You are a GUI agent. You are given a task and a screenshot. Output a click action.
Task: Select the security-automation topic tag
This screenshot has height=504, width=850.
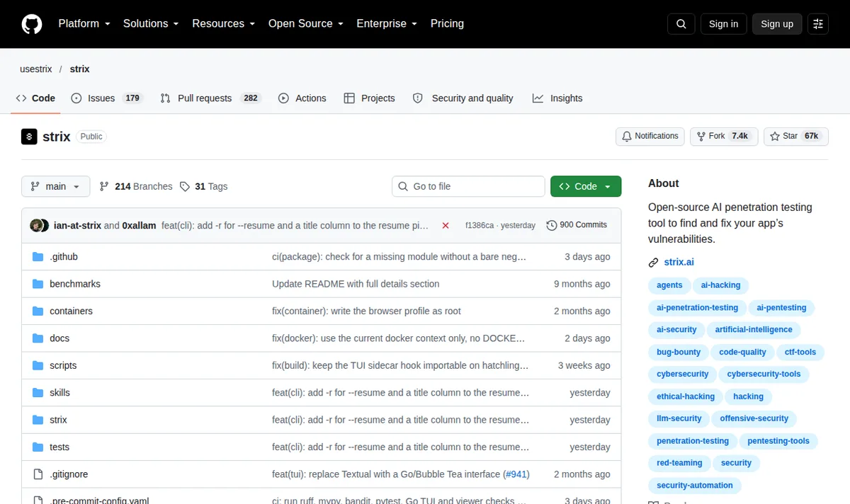[695, 486]
